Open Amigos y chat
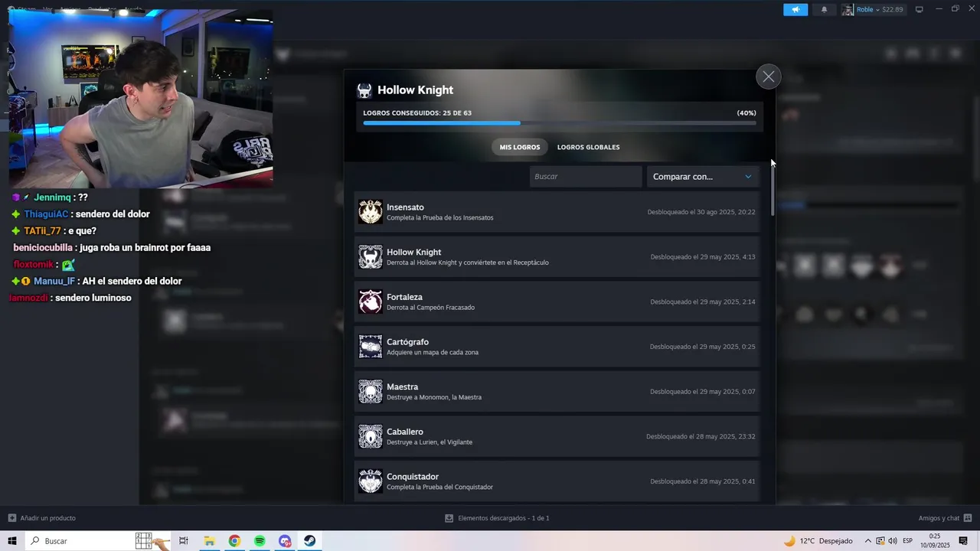The image size is (980, 551). 946,518
